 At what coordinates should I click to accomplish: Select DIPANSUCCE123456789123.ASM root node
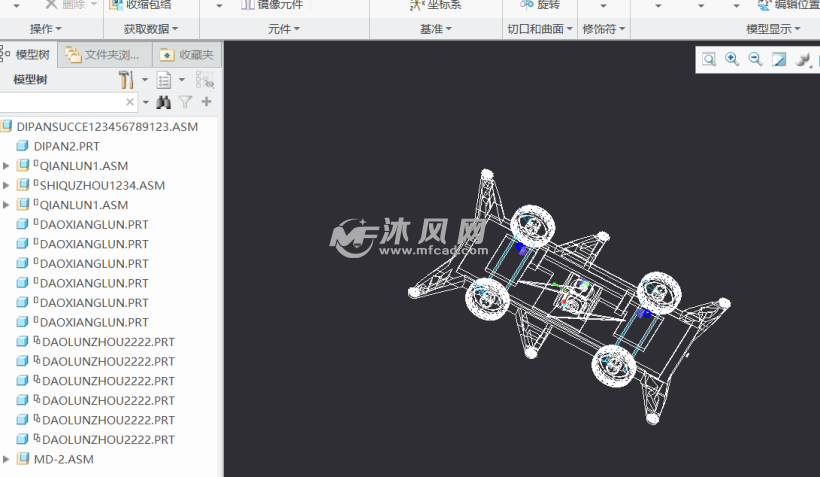click(107, 127)
